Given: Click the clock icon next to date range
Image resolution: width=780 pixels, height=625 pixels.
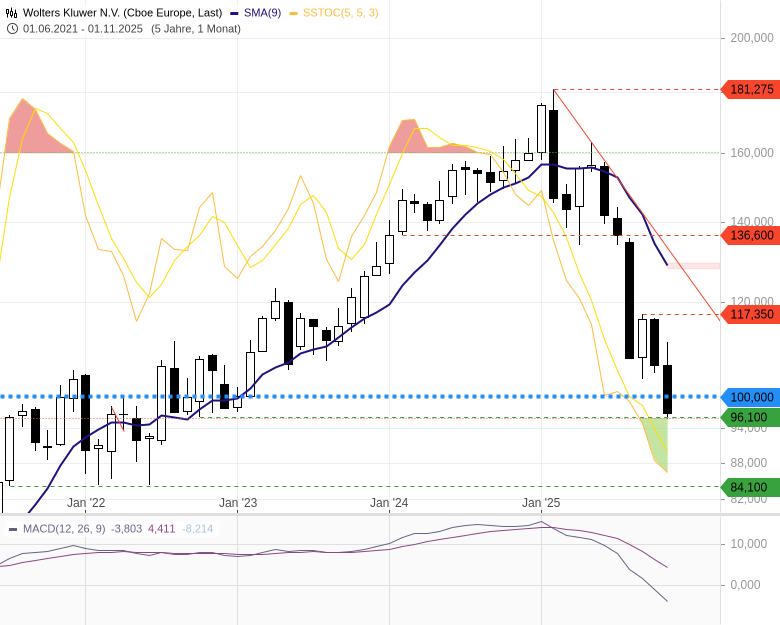Looking at the screenshot, I should [12, 28].
